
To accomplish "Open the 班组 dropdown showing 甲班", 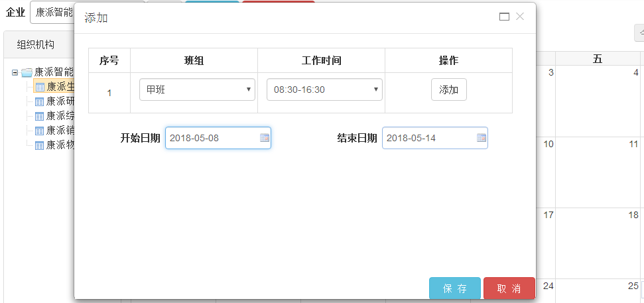I will [197, 90].
